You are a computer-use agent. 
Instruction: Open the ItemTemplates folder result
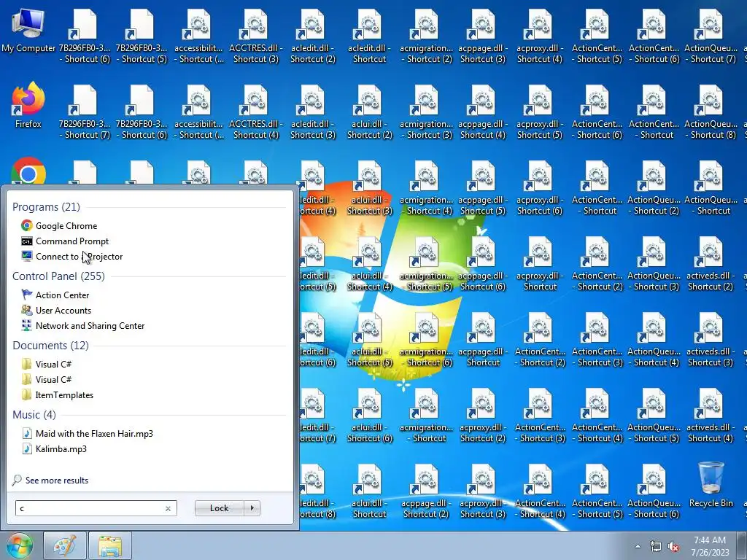[58, 394]
